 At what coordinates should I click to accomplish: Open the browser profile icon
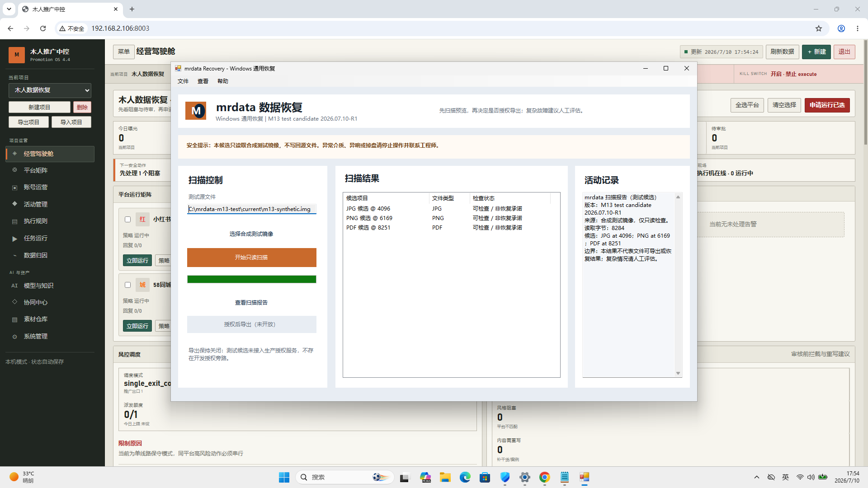[841, 28]
